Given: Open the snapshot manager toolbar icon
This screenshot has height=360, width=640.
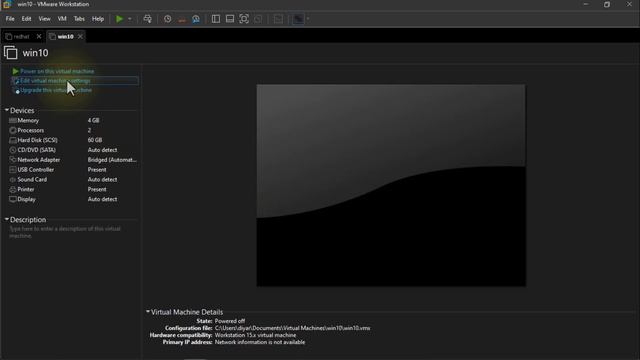Looking at the screenshot, I should click(x=196, y=19).
